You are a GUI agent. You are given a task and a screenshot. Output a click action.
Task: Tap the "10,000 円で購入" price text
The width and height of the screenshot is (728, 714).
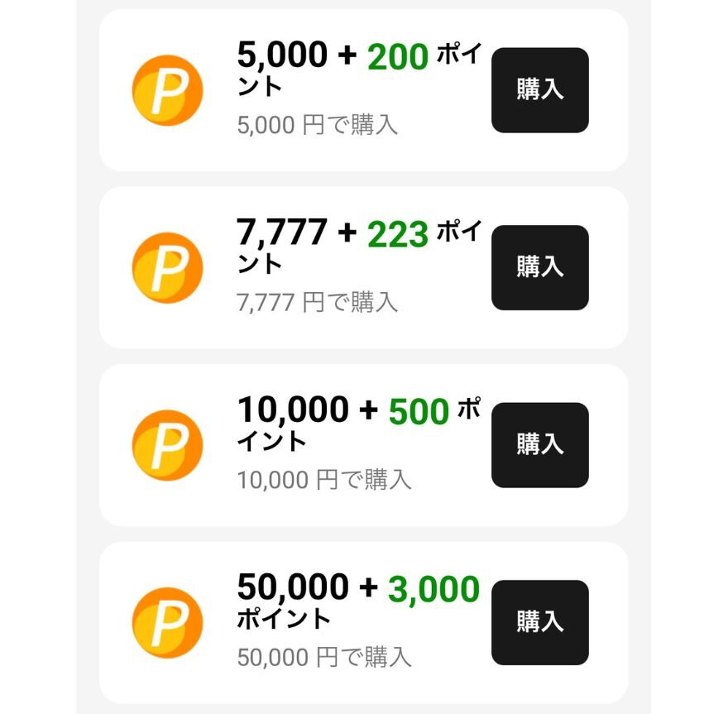[x=324, y=480]
